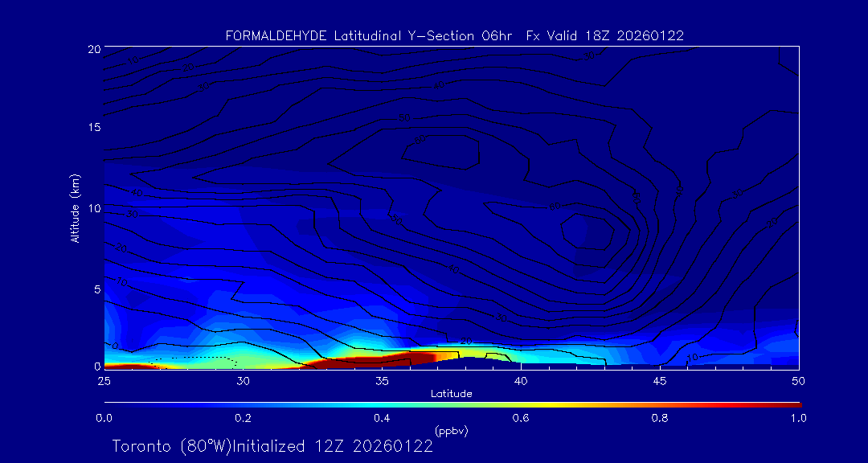868x463 pixels.
Task: Click altitude axis tick label 0
Action: pyautogui.click(x=96, y=366)
